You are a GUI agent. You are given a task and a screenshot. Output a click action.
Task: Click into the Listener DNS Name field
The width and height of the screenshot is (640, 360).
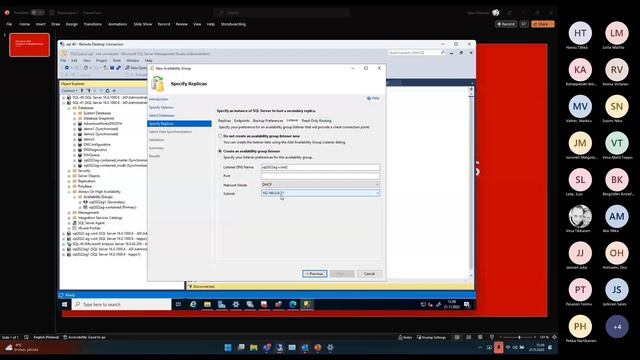(x=320, y=167)
